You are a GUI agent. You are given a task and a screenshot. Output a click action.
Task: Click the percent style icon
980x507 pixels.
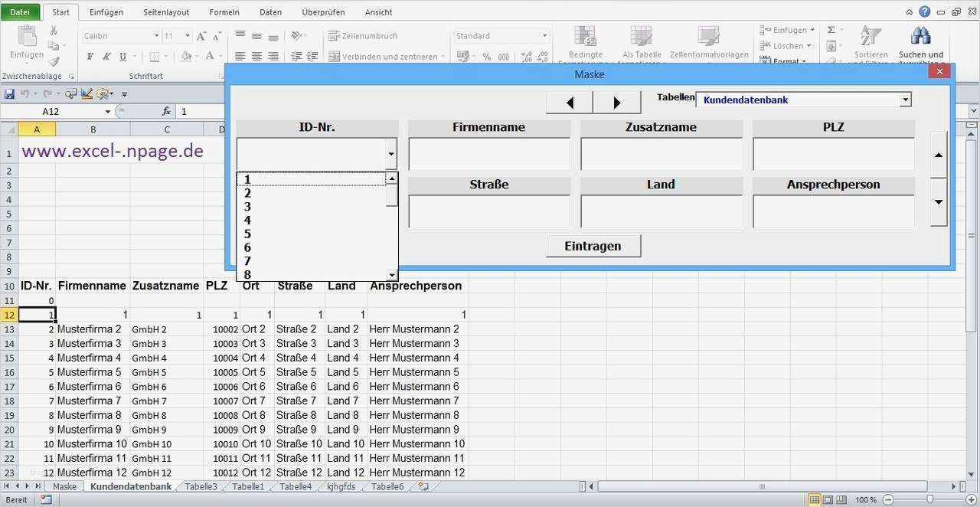(x=486, y=57)
